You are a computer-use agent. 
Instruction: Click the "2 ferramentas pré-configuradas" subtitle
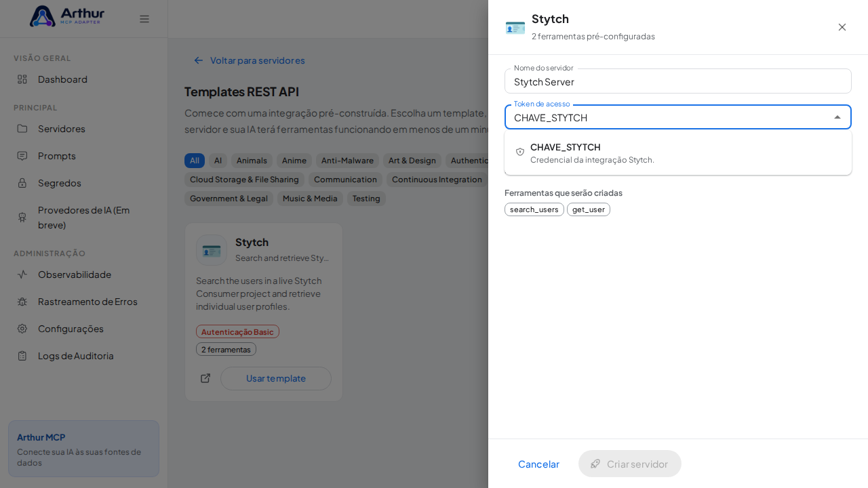(593, 37)
